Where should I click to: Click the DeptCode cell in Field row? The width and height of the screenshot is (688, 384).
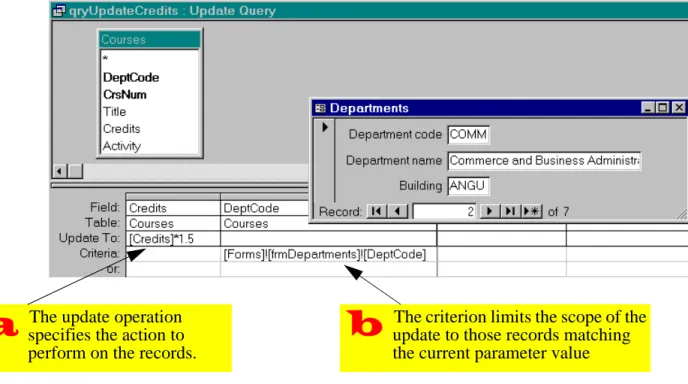[x=265, y=208]
